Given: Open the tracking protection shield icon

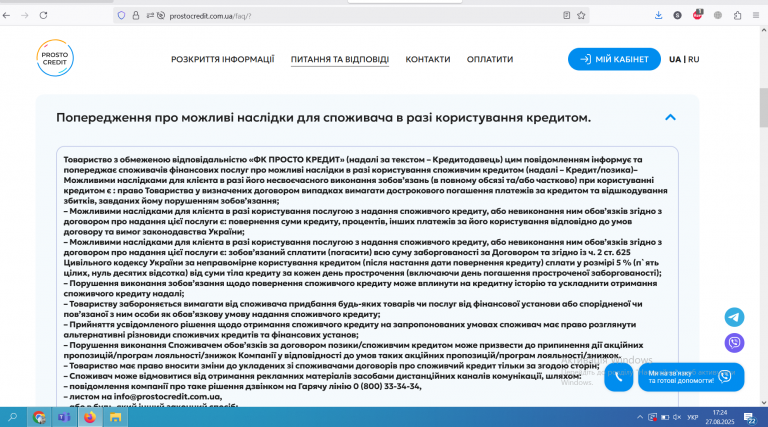Looking at the screenshot, I should pyautogui.click(x=121, y=16).
